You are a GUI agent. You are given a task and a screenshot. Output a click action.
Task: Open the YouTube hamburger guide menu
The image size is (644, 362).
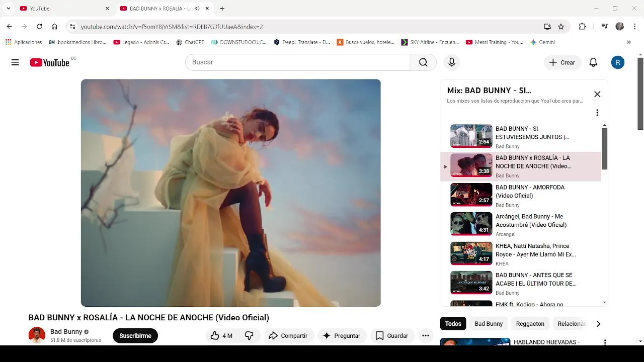pyautogui.click(x=15, y=62)
